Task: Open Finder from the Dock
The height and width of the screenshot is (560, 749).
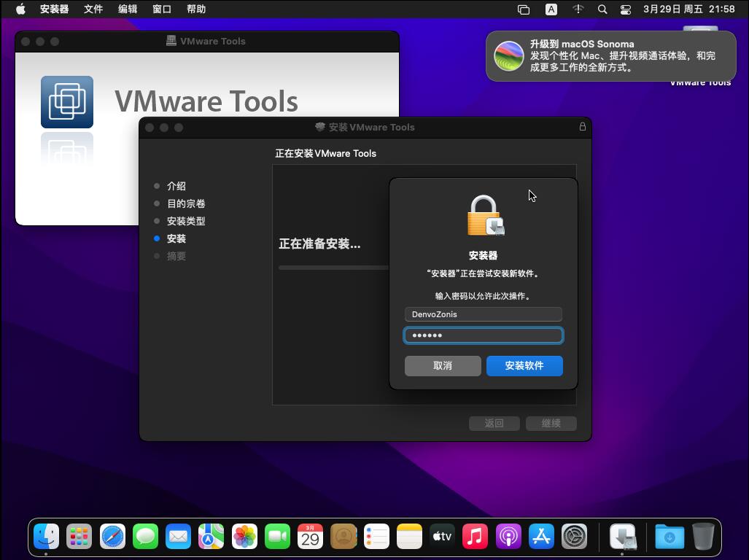Action: (x=47, y=537)
